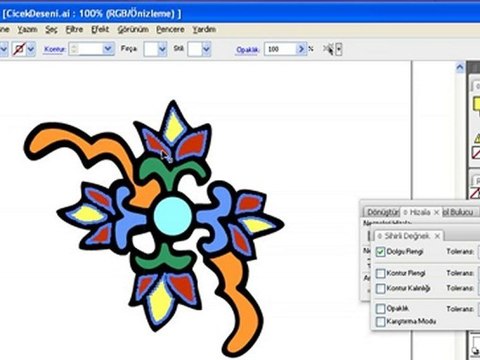Enable the Opaklık checkbox in Sihirli Değnek
480x360 pixels.
(380, 309)
